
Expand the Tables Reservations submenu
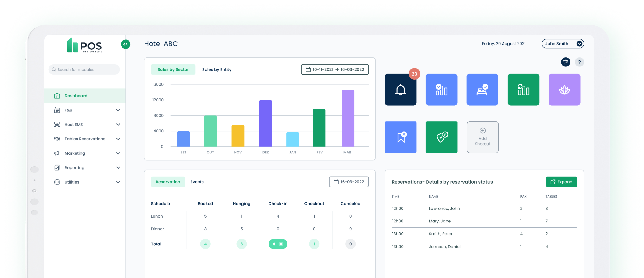[118, 139]
